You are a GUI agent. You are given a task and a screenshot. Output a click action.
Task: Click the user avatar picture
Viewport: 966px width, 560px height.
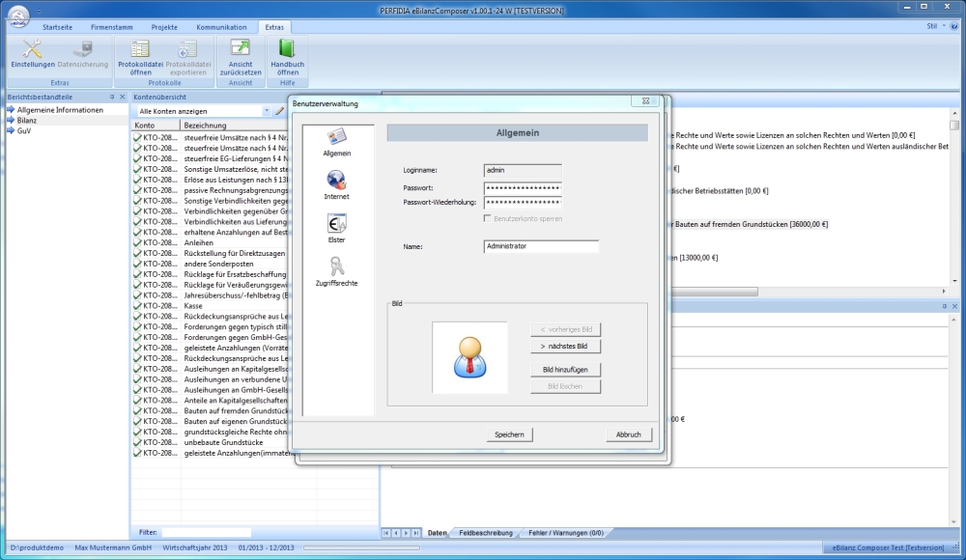coord(470,357)
